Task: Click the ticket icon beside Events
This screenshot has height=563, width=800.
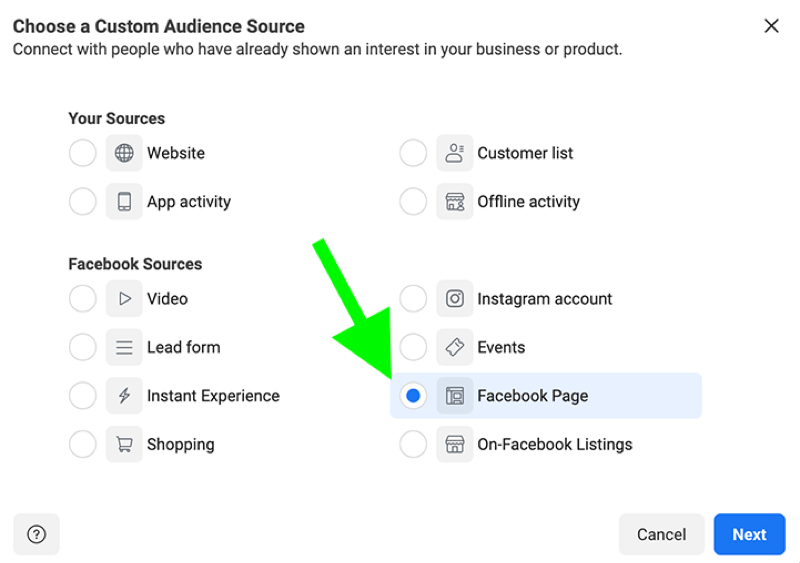Action: (x=455, y=347)
